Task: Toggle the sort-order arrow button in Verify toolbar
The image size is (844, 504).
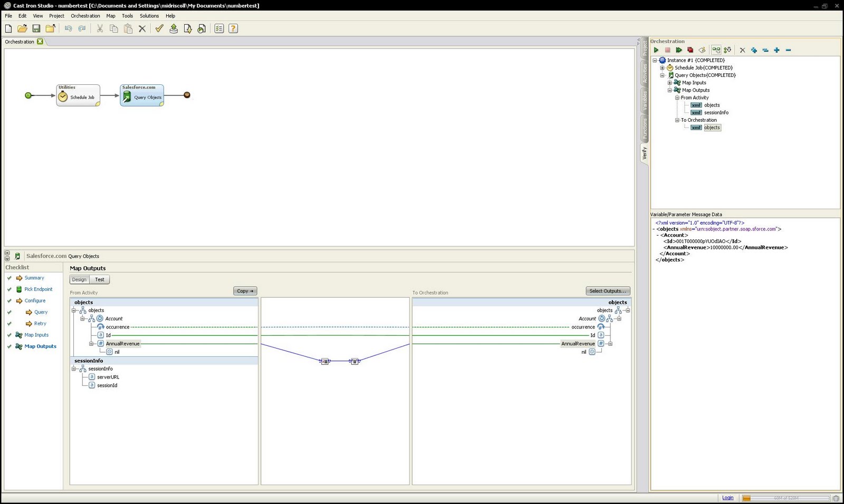Action: [727, 50]
